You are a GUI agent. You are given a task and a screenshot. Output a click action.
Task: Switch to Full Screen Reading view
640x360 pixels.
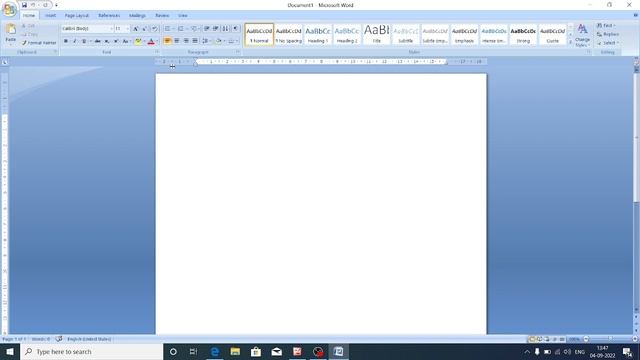(540, 339)
